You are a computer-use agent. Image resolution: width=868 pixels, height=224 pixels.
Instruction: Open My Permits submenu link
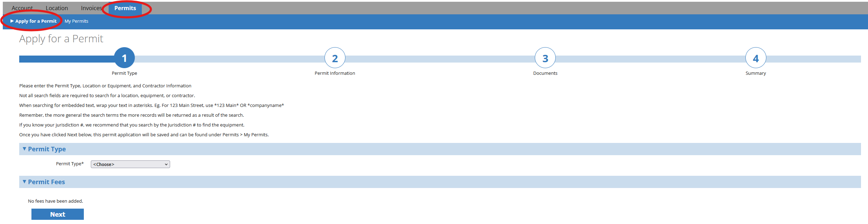[76, 21]
